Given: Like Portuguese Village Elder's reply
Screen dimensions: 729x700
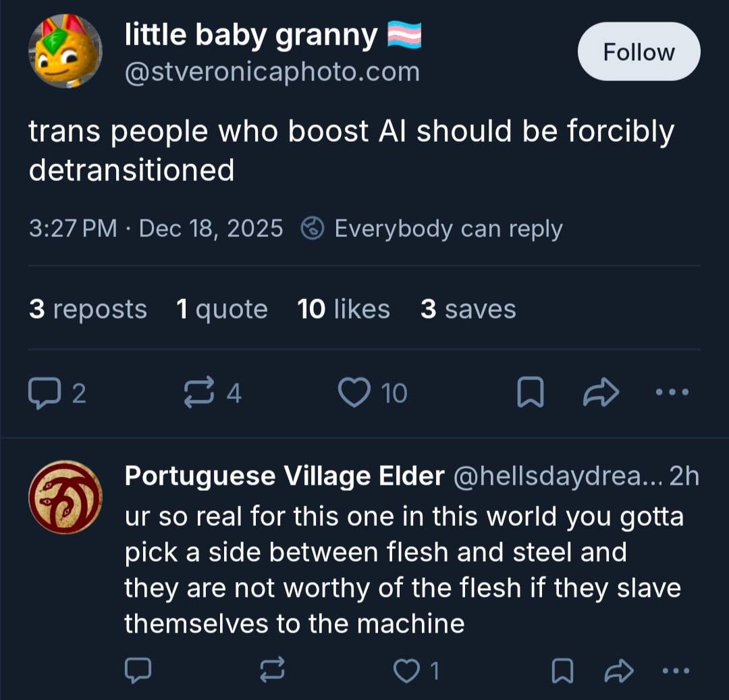Looking at the screenshot, I should [407, 670].
